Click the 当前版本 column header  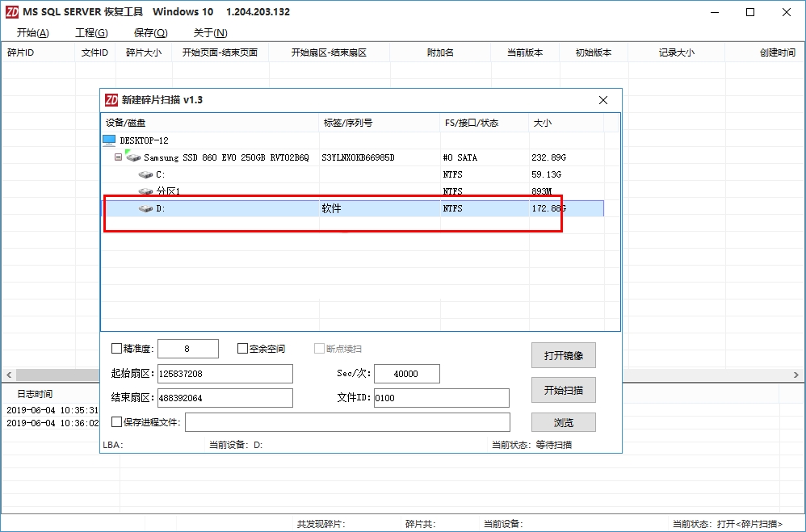525,52
